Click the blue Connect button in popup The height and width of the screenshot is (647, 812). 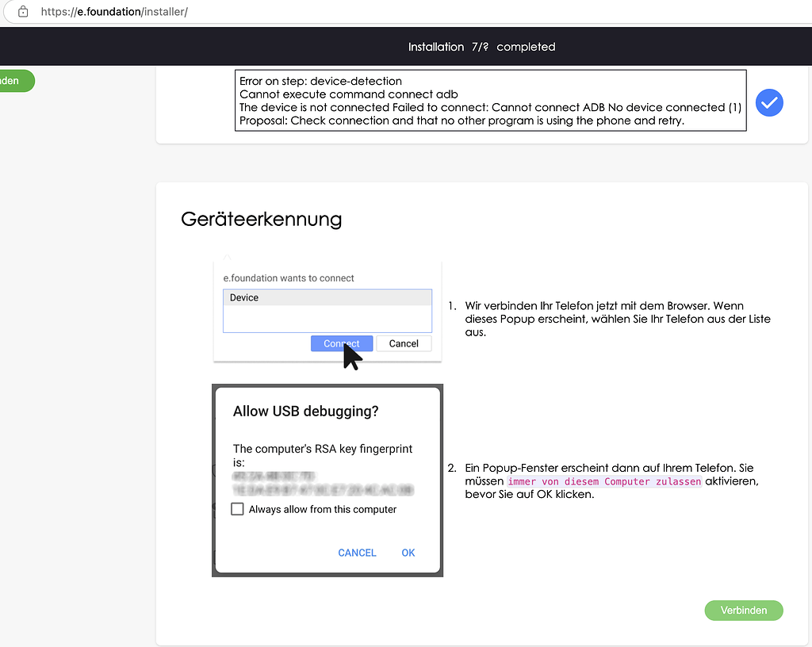(341, 343)
